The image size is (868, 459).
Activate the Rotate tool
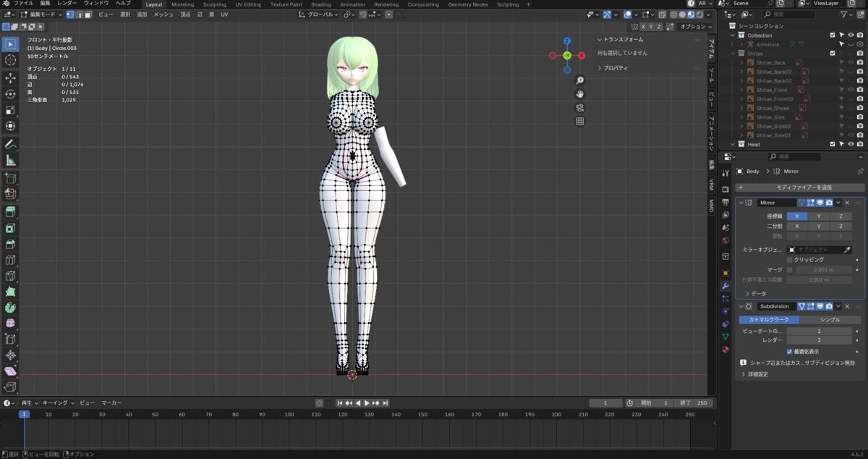(x=11, y=94)
